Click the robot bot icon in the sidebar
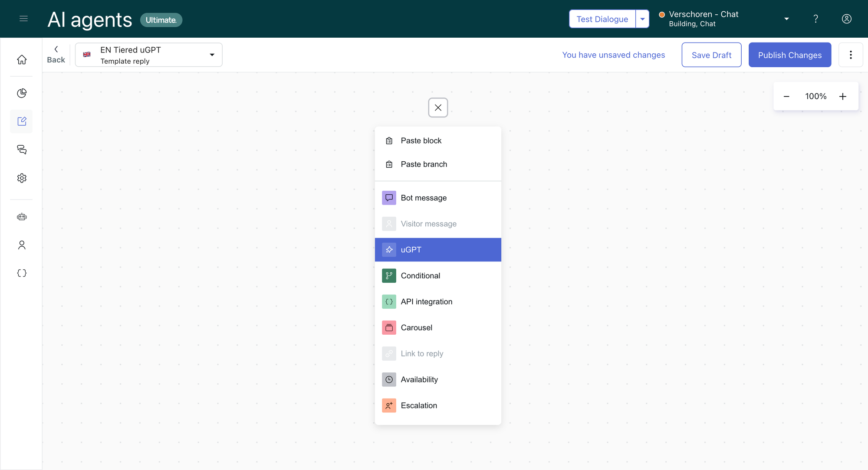Image resolution: width=868 pixels, height=470 pixels. [22, 217]
